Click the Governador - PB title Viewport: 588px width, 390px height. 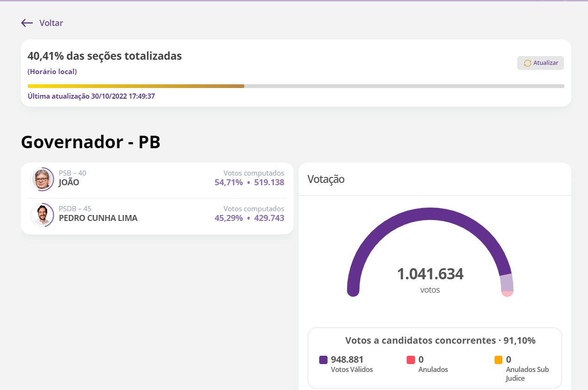pyautogui.click(x=91, y=142)
